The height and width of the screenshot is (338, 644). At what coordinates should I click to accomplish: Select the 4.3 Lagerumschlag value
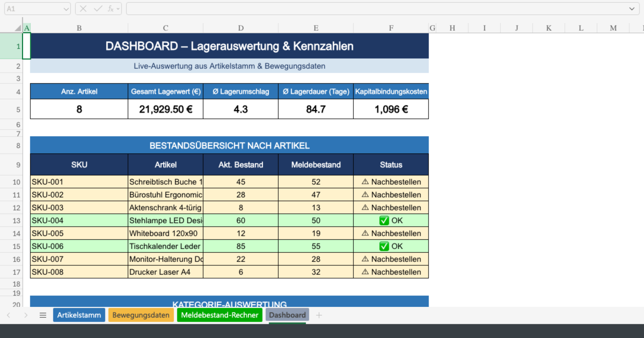(x=241, y=109)
